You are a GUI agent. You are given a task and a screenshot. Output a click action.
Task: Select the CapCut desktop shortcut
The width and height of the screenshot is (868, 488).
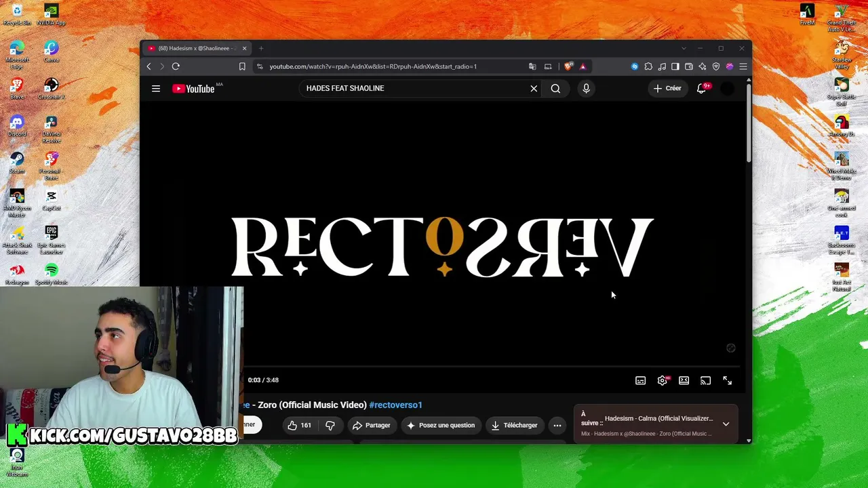51,201
